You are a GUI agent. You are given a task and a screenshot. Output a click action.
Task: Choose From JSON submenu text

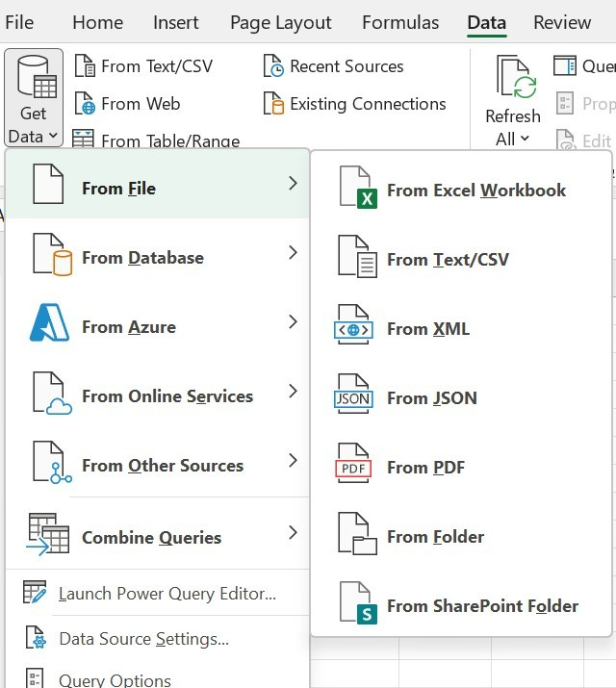pos(432,398)
